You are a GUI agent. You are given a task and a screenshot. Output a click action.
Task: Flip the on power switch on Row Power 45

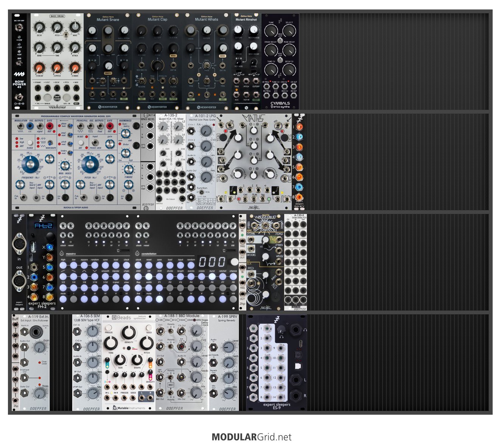point(19,63)
